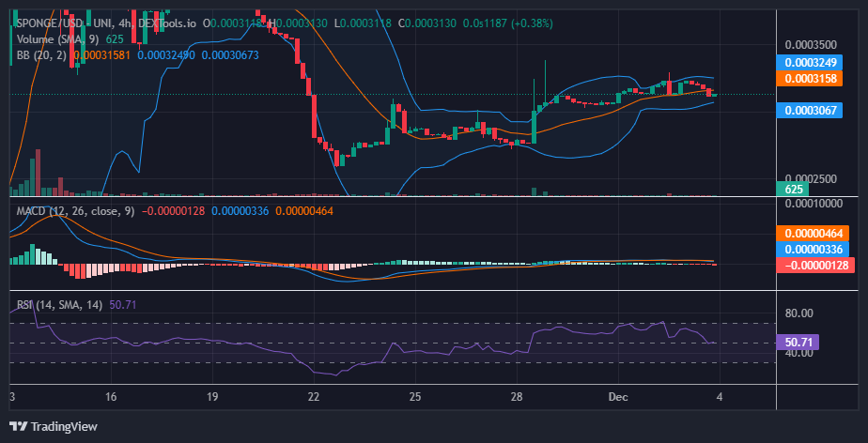The width and height of the screenshot is (868, 443).
Task: Select the close value C0.0003130
Action: coord(429,23)
